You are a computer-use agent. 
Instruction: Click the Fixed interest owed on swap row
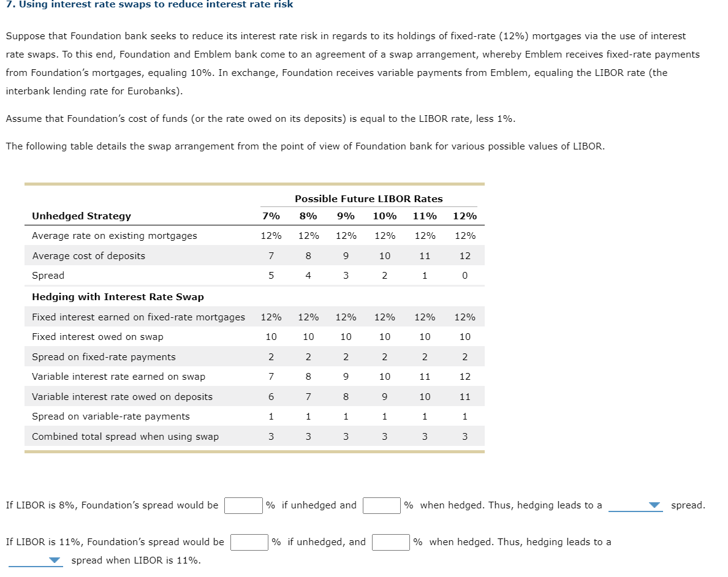coord(92,336)
